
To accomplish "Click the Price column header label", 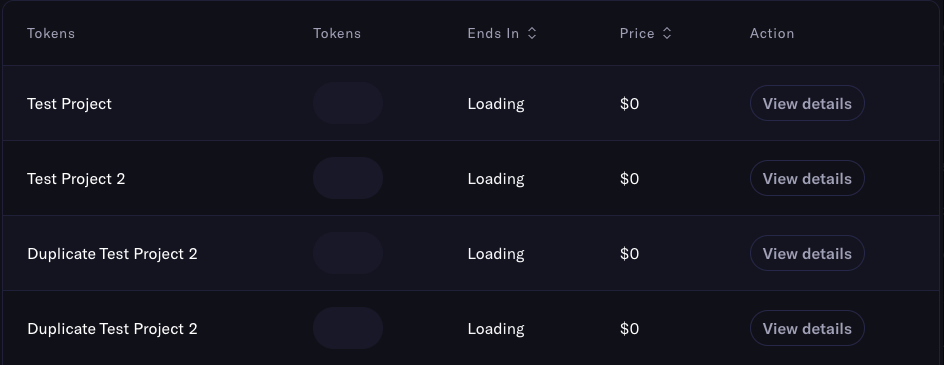I will click(x=637, y=33).
